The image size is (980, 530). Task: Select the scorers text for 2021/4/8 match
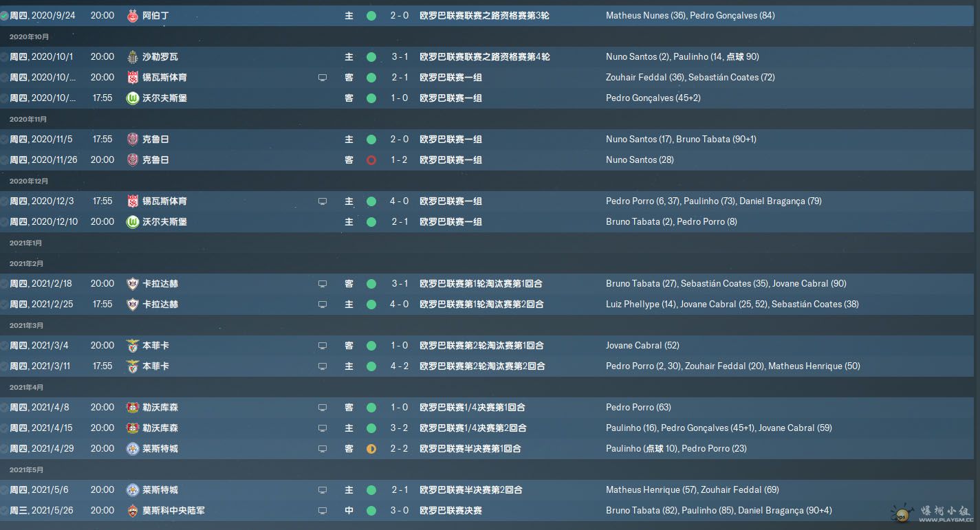pos(638,407)
